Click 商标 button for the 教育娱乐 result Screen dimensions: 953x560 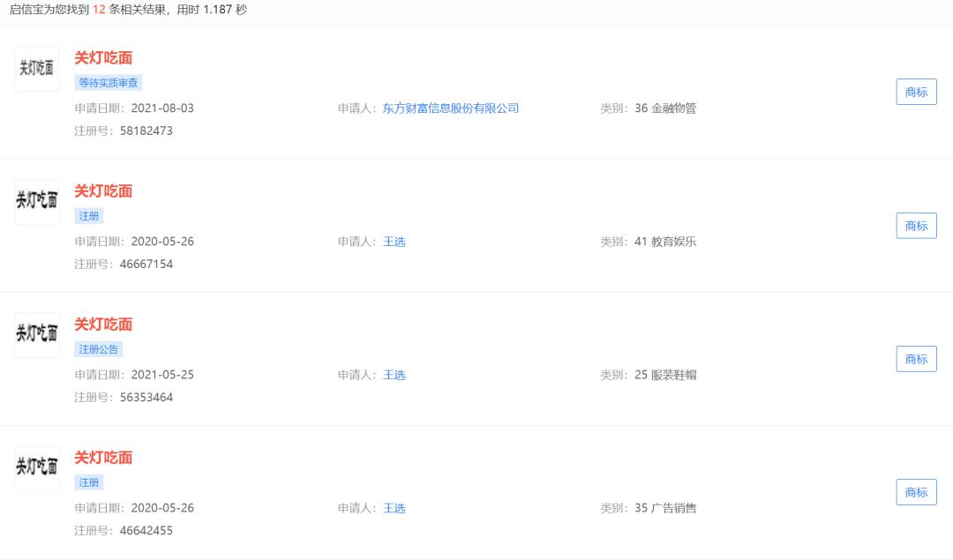tap(917, 226)
